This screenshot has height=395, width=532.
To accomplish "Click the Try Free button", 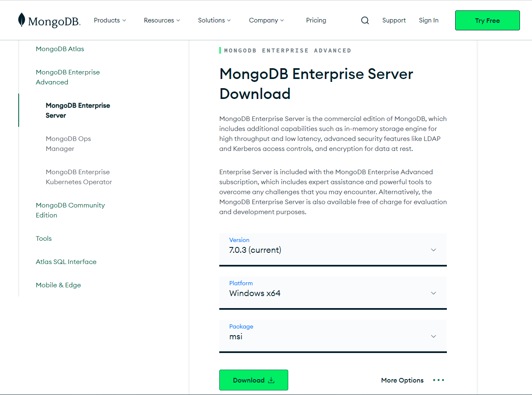I will (487, 20).
